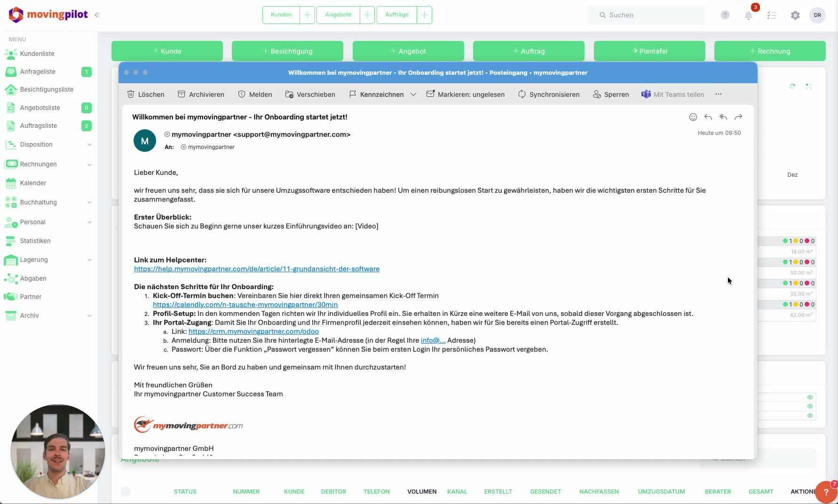Open the Calendly Kick-Off booking link
Image resolution: width=838 pixels, height=504 pixels.
pos(245,305)
